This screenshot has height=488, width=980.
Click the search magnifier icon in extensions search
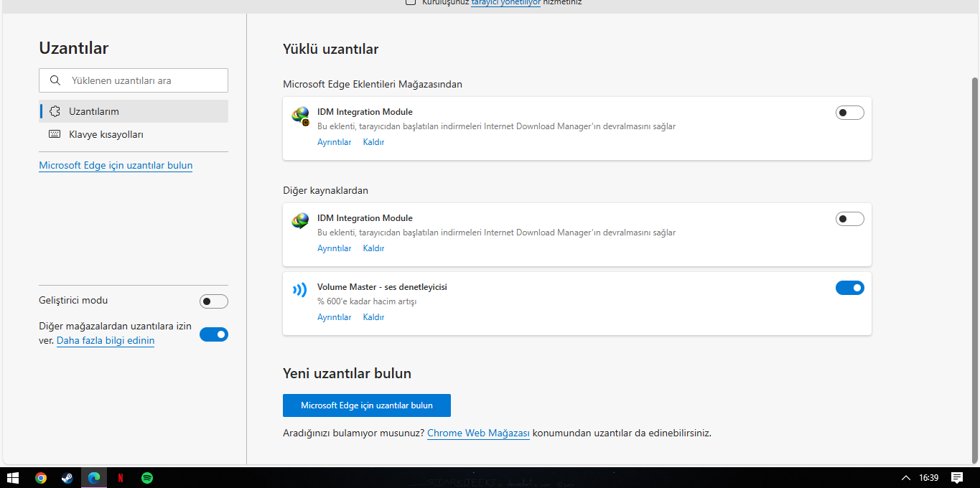click(x=55, y=80)
